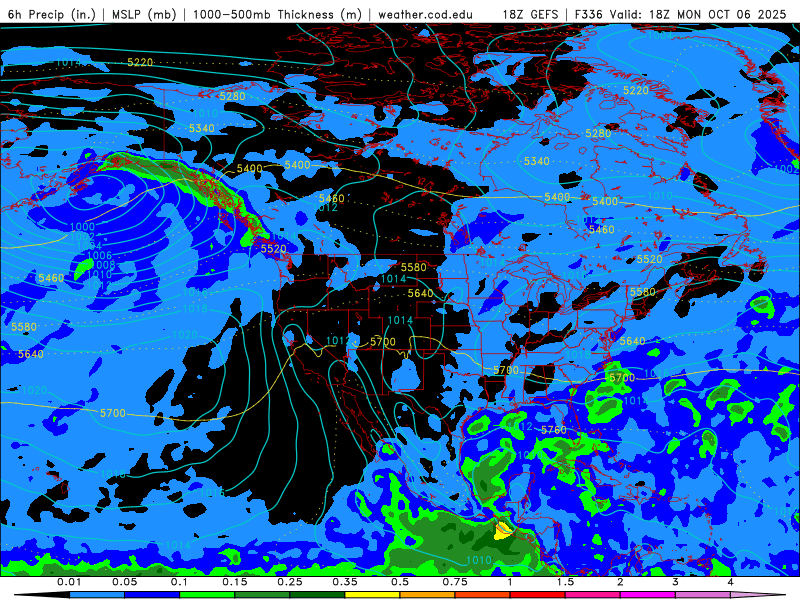Click the 0.35 legend value

[x=345, y=582]
